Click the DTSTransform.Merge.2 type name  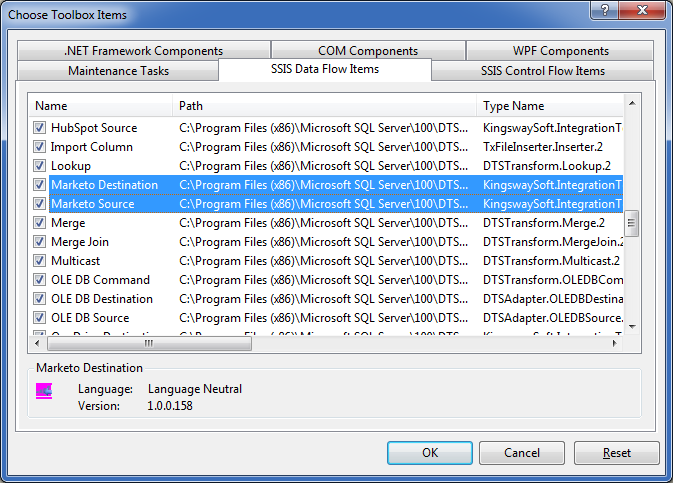pyautogui.click(x=544, y=222)
